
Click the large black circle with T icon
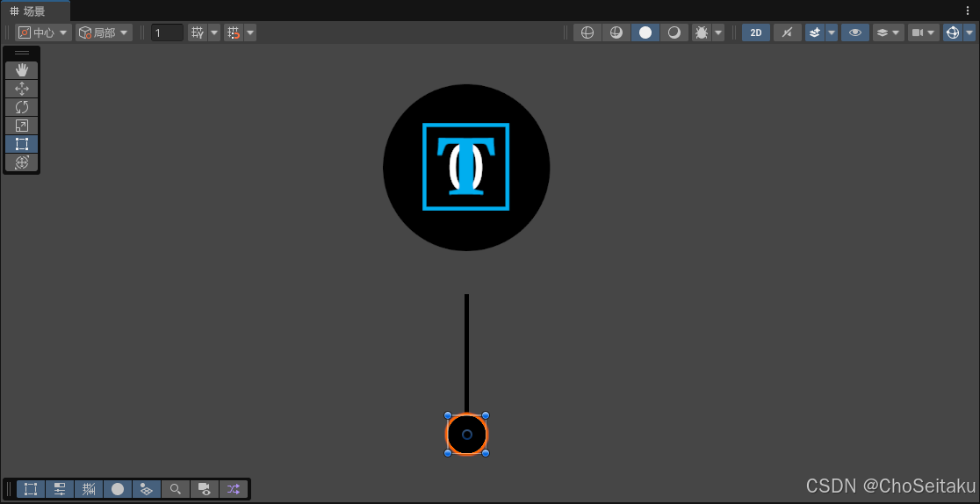click(466, 168)
